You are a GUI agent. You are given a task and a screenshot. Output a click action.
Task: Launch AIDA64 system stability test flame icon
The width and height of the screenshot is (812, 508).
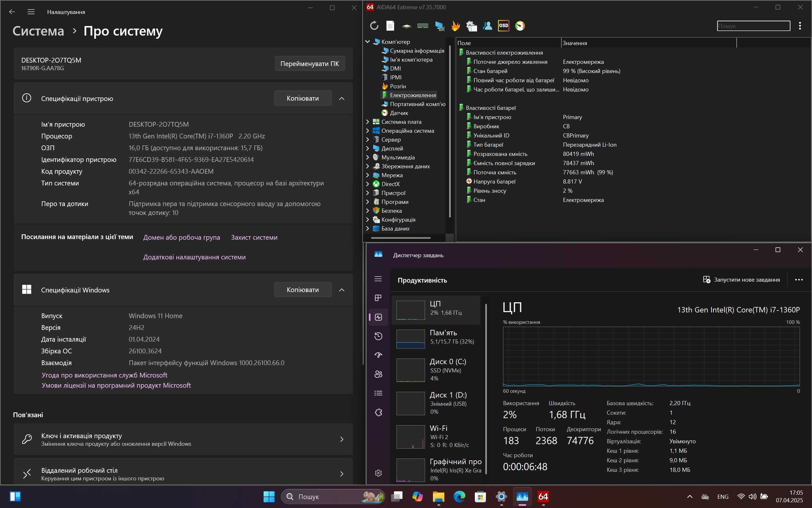(455, 26)
